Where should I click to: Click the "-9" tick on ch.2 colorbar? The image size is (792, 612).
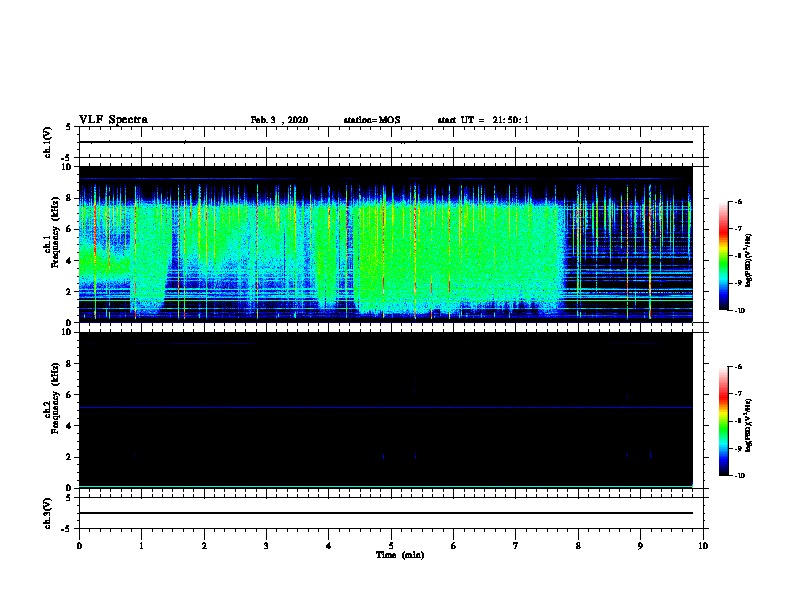pyautogui.click(x=738, y=448)
